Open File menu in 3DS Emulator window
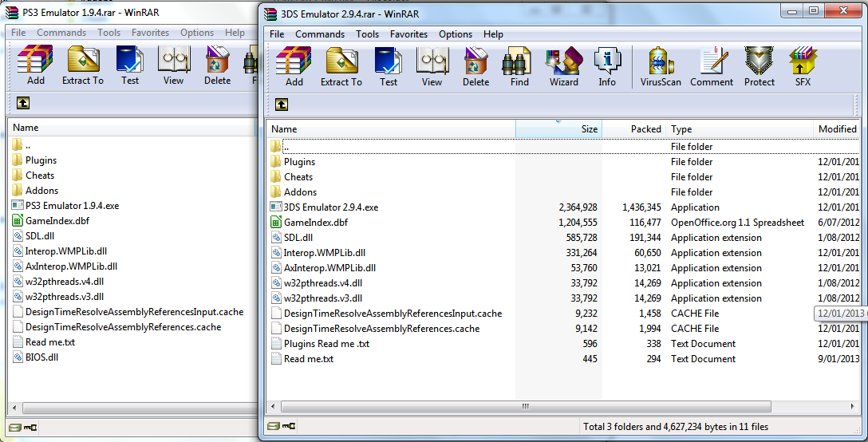The height and width of the screenshot is (442, 868). pyautogui.click(x=277, y=34)
